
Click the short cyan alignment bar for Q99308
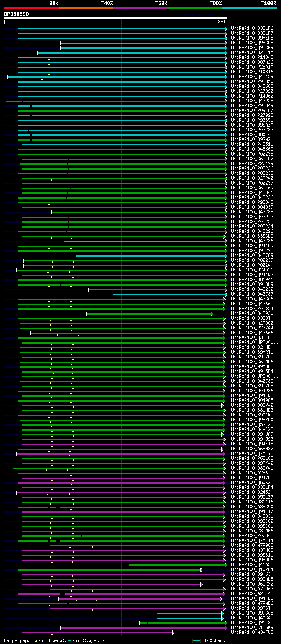coord(190,613)
